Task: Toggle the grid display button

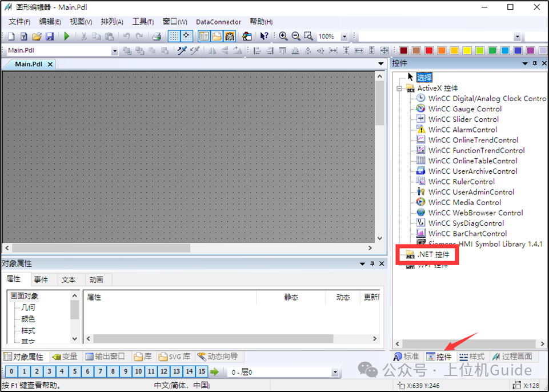Action: [x=174, y=36]
